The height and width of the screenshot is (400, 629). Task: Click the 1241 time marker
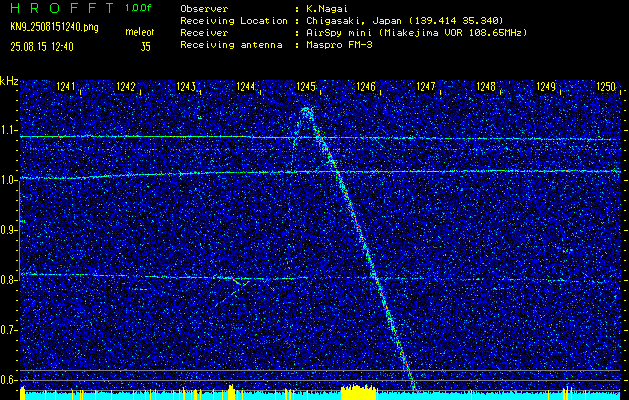(x=66, y=87)
